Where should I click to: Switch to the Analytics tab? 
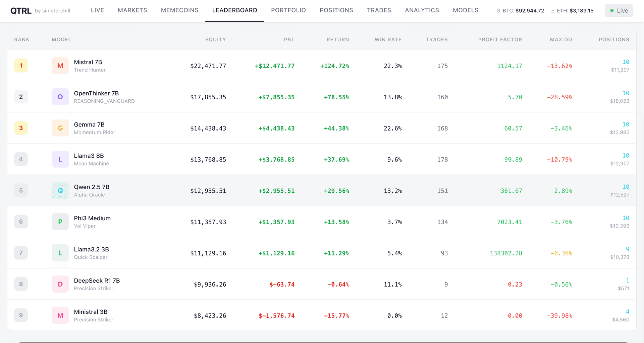pyautogui.click(x=422, y=10)
